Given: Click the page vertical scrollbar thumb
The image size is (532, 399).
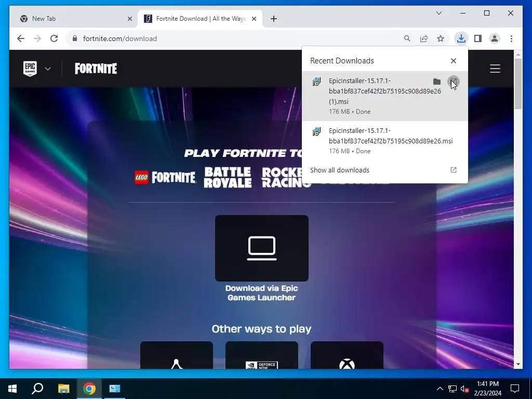Looking at the screenshot, I should tap(518, 84).
